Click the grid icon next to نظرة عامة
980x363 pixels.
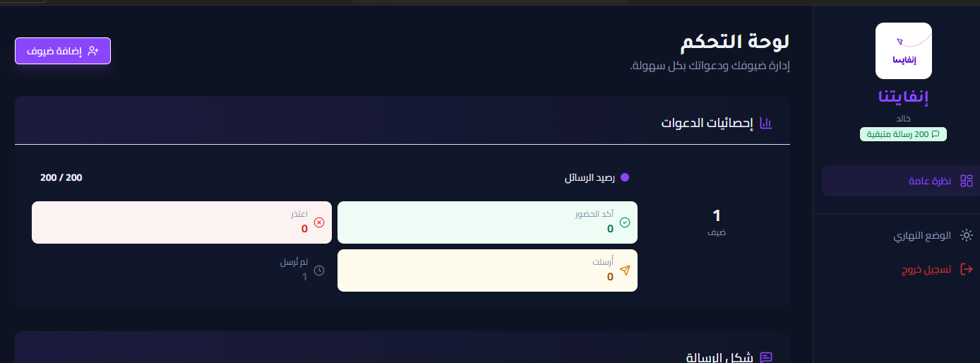[x=967, y=181]
